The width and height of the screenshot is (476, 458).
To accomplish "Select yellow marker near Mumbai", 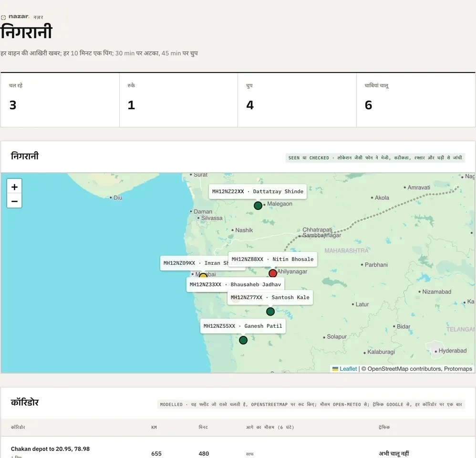I will 203,276.
